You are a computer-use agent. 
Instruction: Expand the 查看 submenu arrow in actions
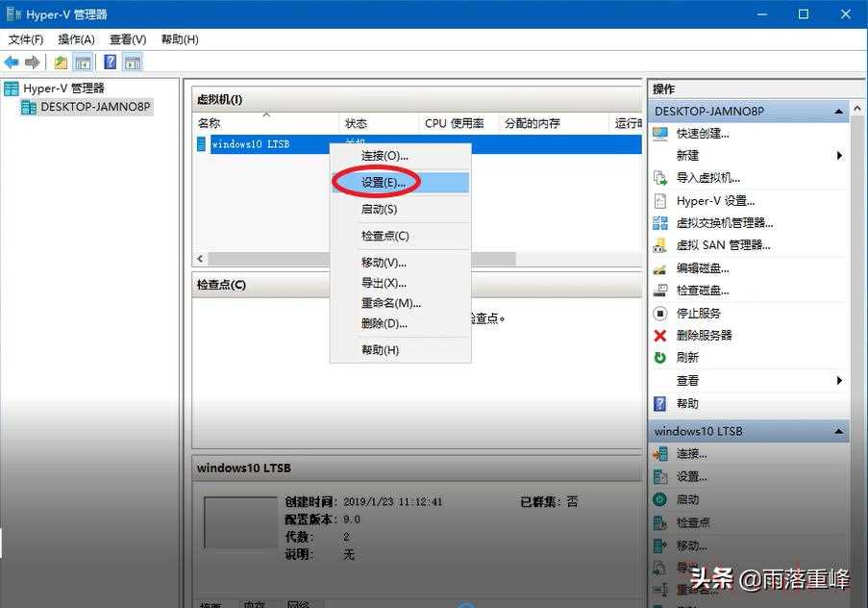[839, 381]
